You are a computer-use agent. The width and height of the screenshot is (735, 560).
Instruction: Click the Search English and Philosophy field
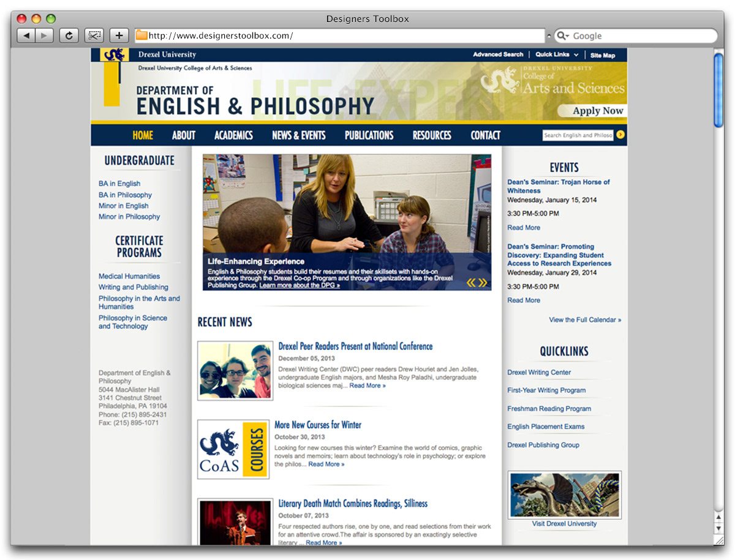(x=578, y=135)
